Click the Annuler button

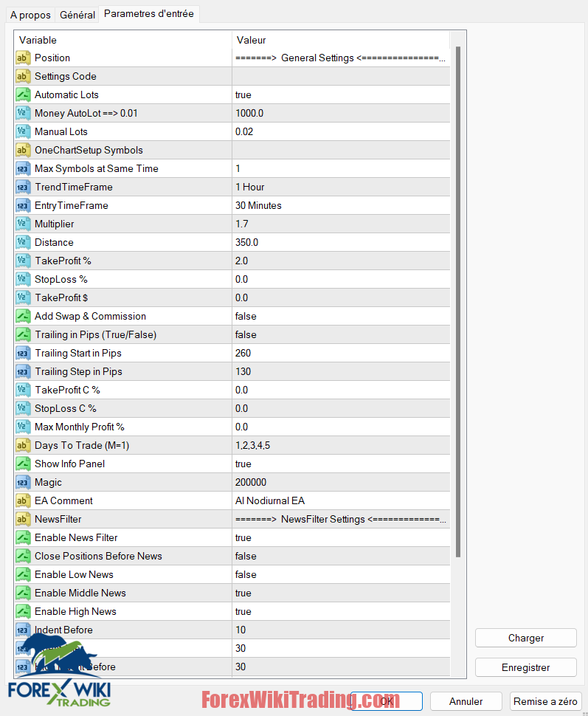pyautogui.click(x=466, y=701)
